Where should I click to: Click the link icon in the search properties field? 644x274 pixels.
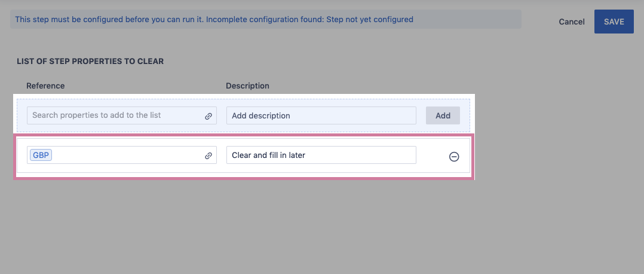[x=208, y=116]
